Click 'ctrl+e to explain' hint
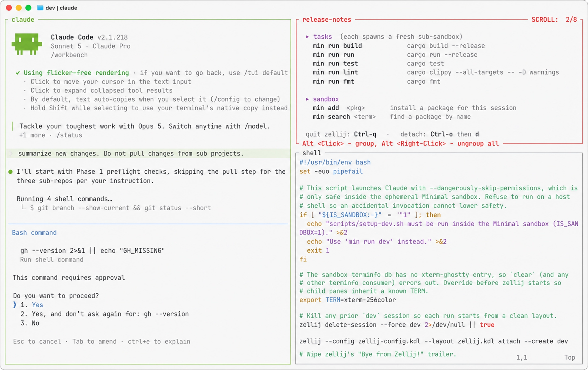Viewport: 588px width, 370px height. click(x=159, y=342)
